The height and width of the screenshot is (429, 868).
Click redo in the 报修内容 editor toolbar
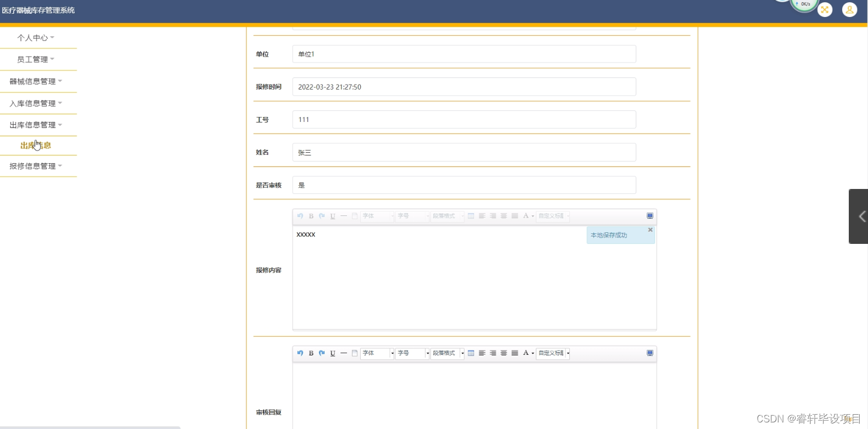322,216
